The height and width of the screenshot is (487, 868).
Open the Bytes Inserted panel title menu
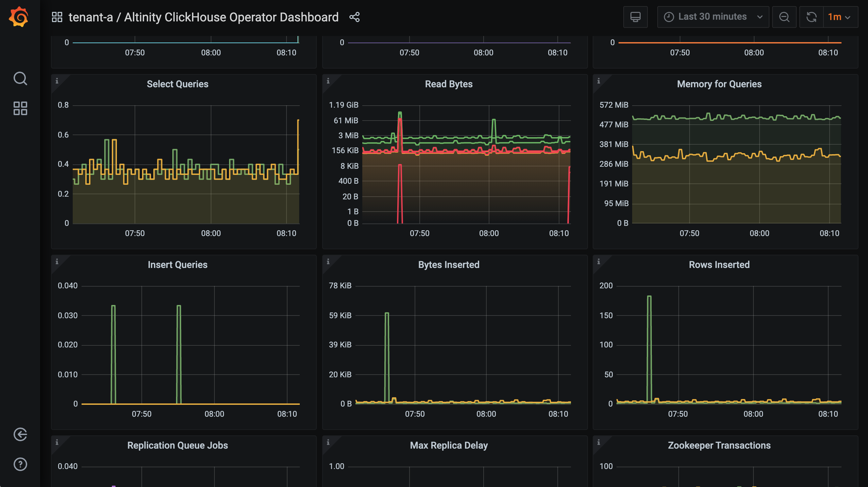(x=449, y=265)
